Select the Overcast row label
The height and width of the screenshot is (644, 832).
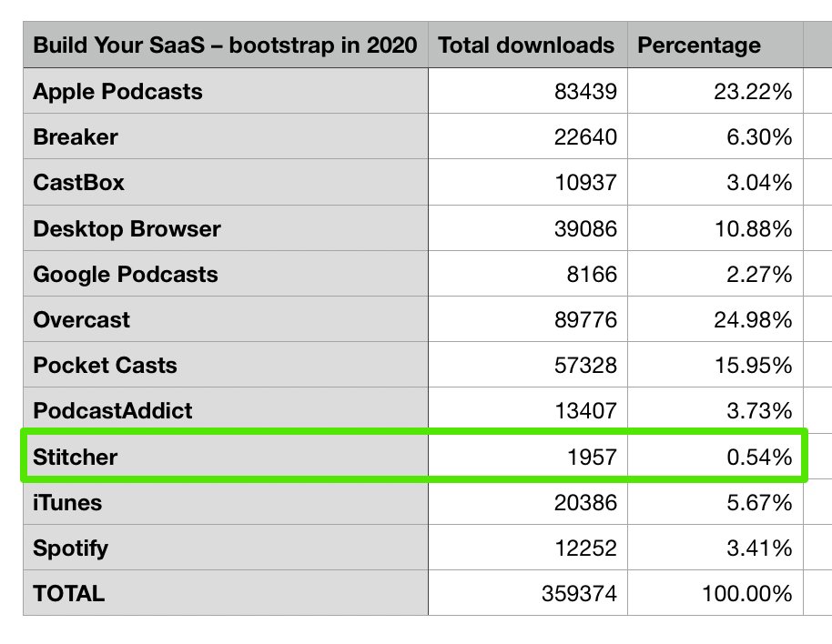click(81, 320)
